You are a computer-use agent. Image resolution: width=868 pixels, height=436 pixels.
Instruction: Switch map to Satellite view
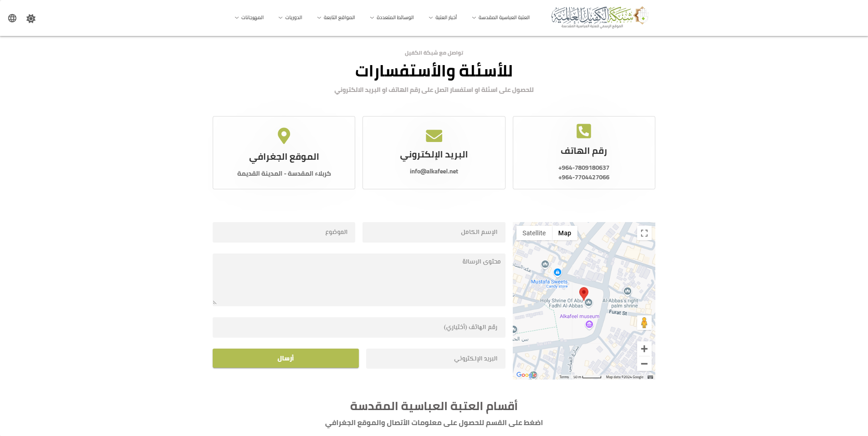[534, 233]
